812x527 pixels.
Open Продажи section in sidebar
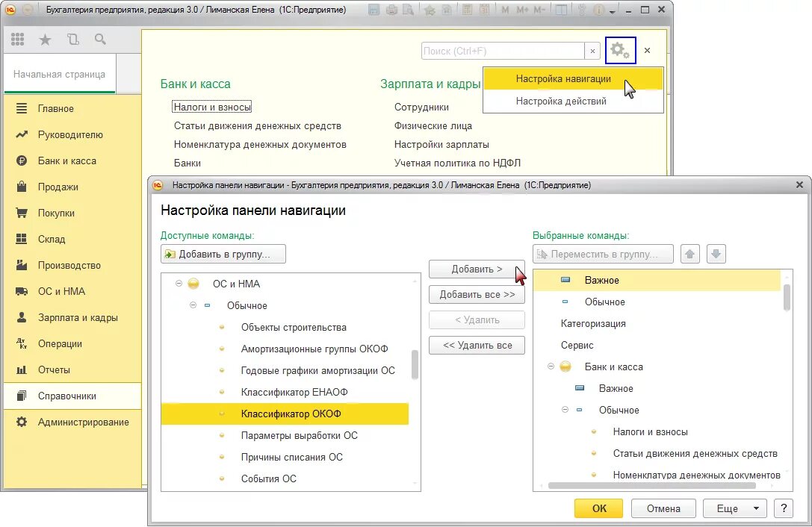pos(72,187)
